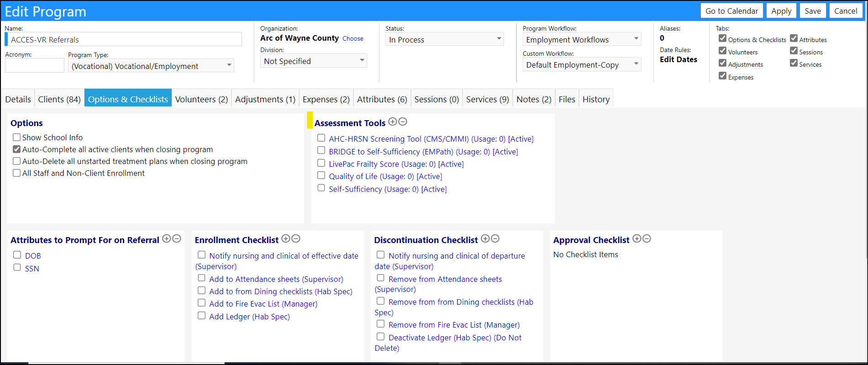The width and height of the screenshot is (868, 365).
Task: Open the Expenses (2) tab
Action: tap(326, 99)
